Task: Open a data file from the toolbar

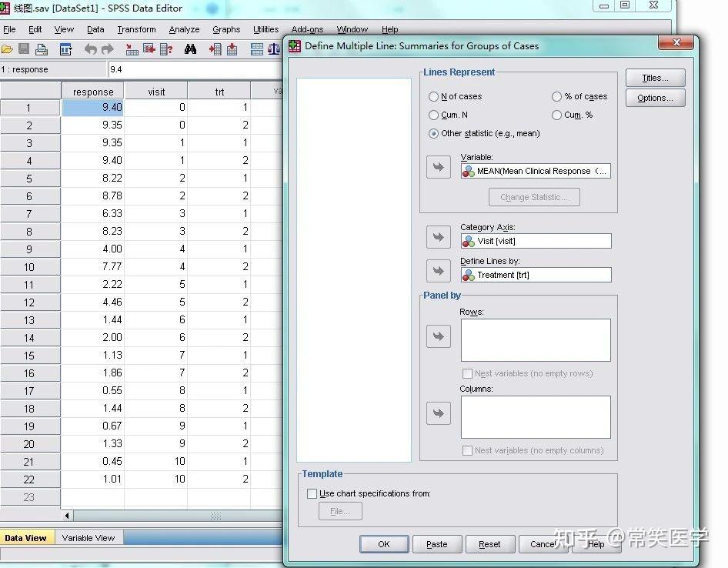Action: [7, 48]
